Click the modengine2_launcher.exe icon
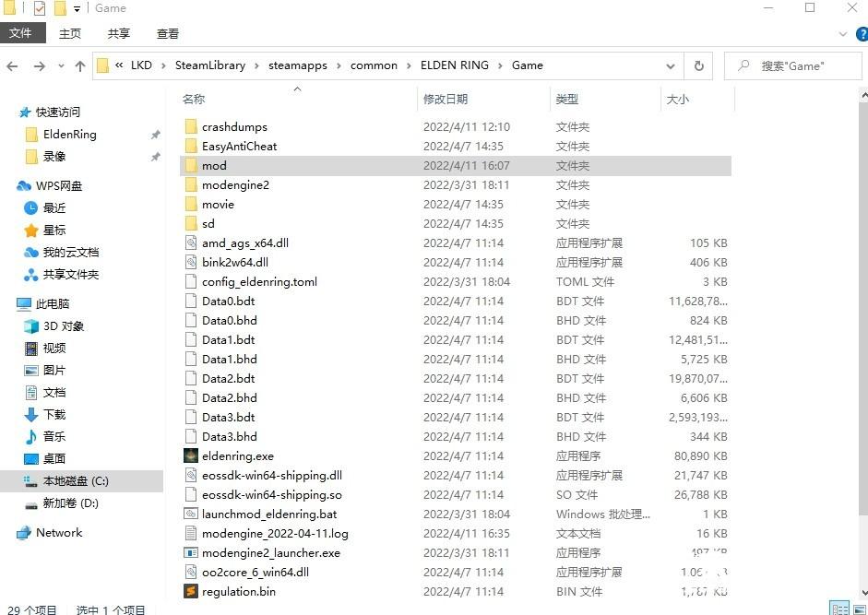Viewport: 868px width, 615px height. coord(190,553)
